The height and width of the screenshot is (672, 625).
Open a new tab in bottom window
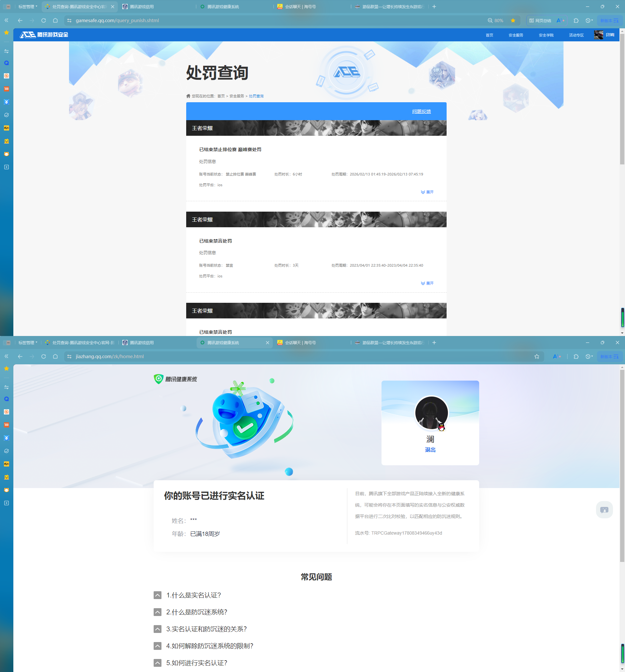(x=434, y=343)
